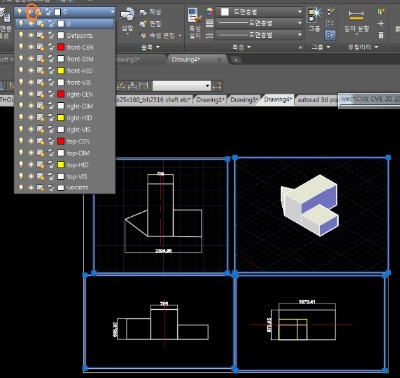The width and height of the screenshot is (400, 378).
Task: Click the lock icon on the Defpoints layer row
Action: (51, 36)
